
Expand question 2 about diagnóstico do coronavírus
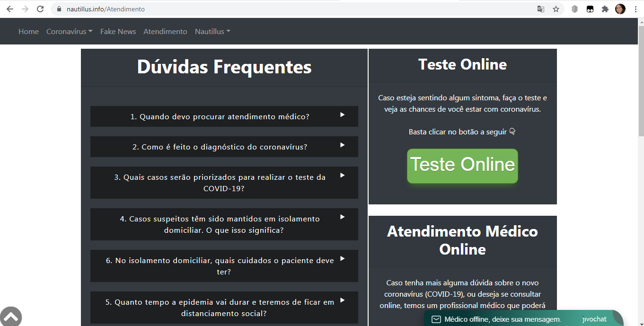(x=224, y=147)
